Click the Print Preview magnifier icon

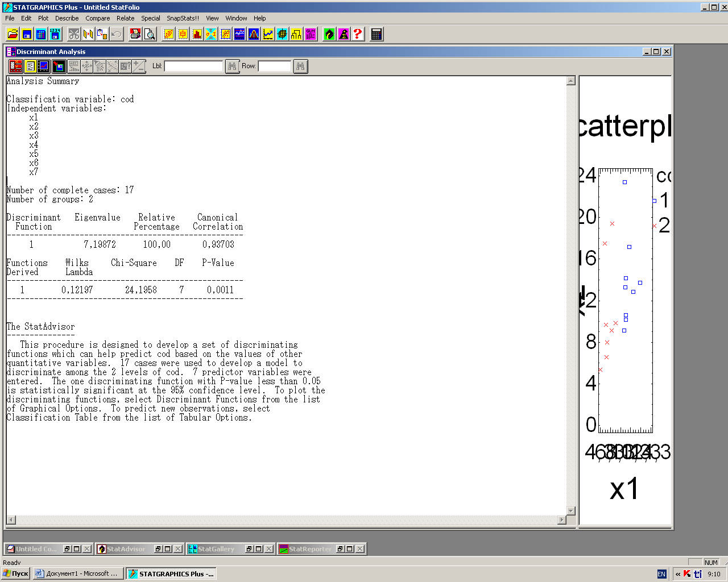[150, 34]
